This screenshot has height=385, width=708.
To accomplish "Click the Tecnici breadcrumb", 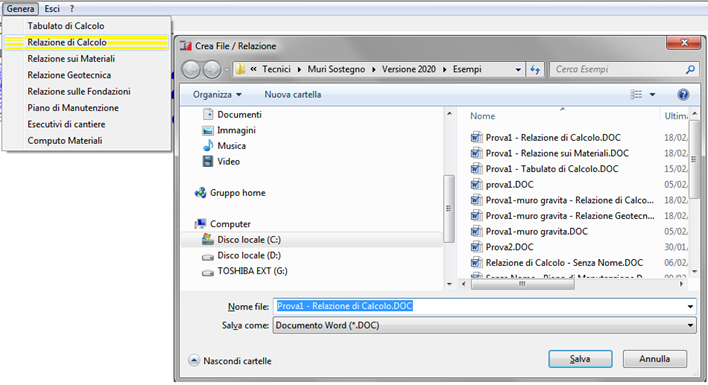I will coord(276,70).
